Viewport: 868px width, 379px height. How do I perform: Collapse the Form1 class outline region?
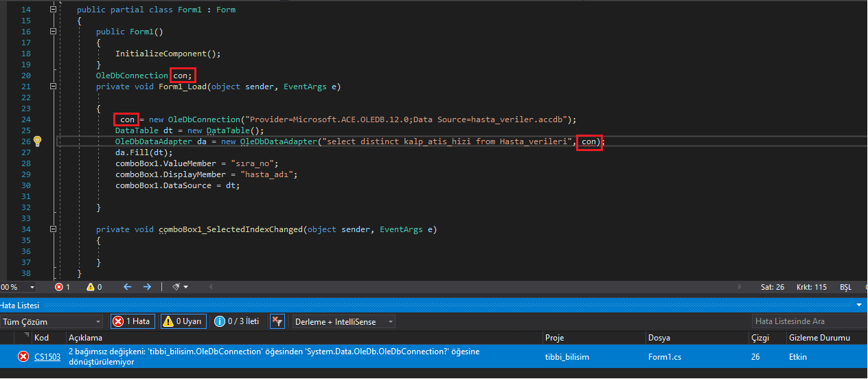tap(54, 10)
